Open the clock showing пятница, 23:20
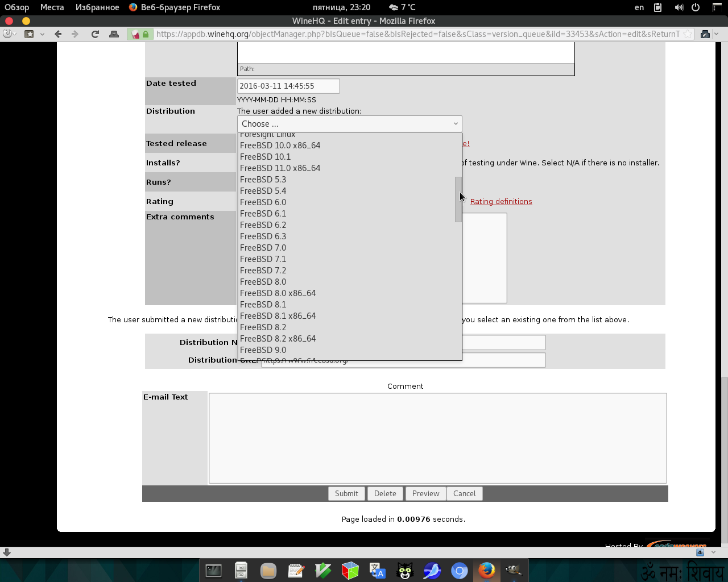The width and height of the screenshot is (728, 582). coord(341,7)
